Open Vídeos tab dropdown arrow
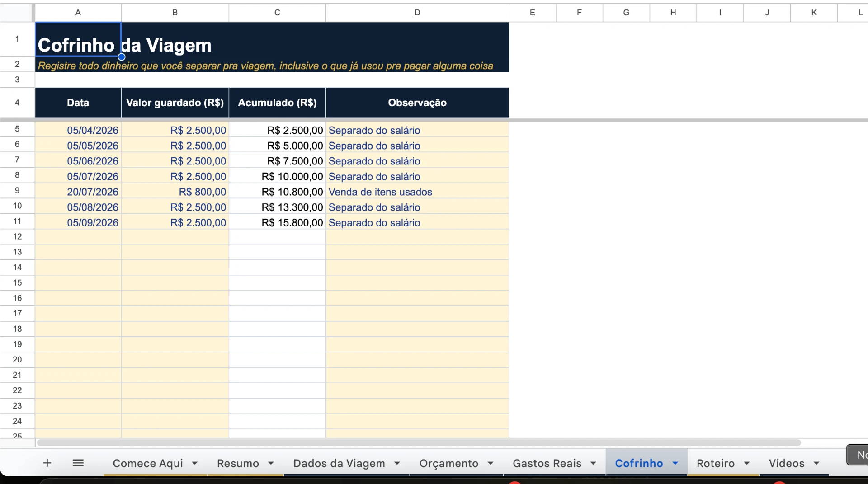868x484 pixels. pos(816,463)
